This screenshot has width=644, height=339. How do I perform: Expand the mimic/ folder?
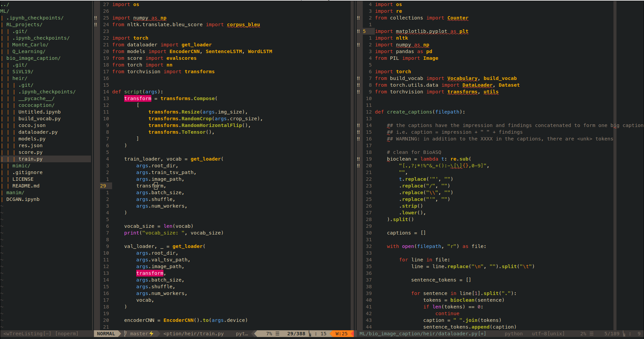click(x=21, y=166)
